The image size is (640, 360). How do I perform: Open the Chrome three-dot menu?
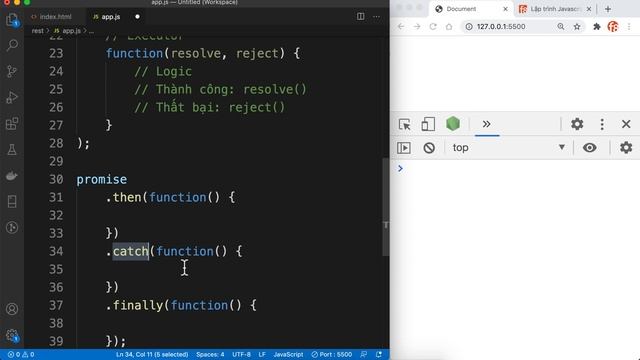(629, 27)
